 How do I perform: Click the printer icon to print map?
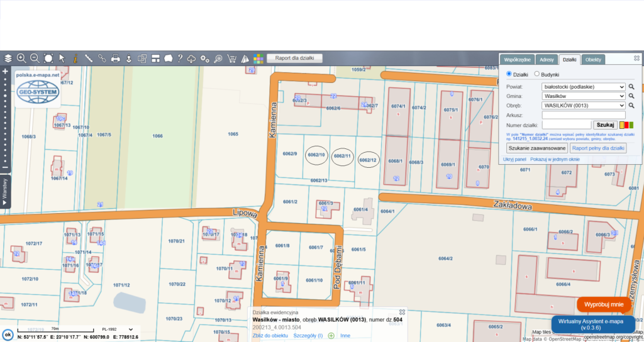(x=116, y=58)
